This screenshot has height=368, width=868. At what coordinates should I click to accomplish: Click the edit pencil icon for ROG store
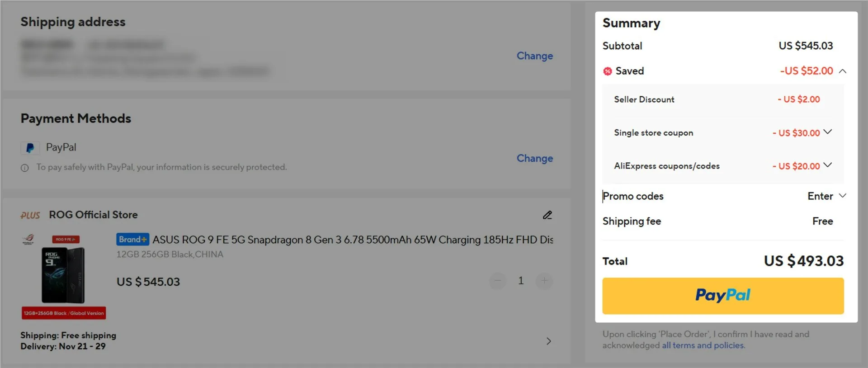pos(547,215)
